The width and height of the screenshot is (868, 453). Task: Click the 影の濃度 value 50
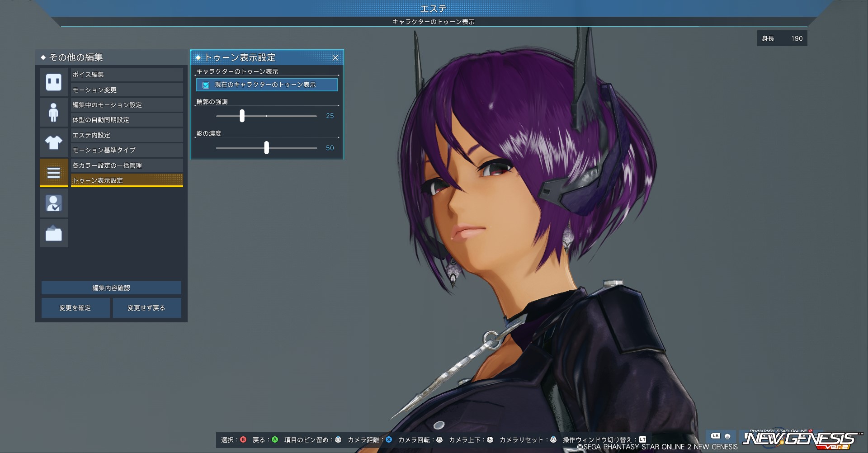330,148
